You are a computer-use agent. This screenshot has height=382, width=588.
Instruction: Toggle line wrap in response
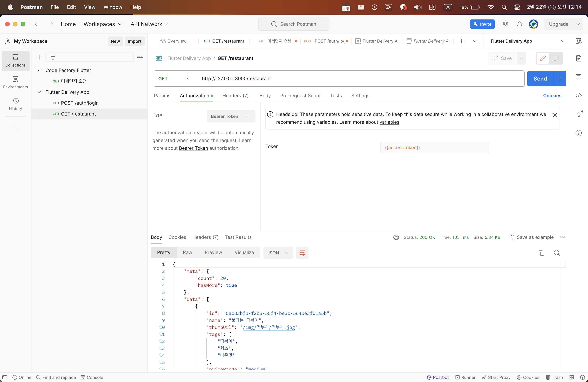coord(302,253)
